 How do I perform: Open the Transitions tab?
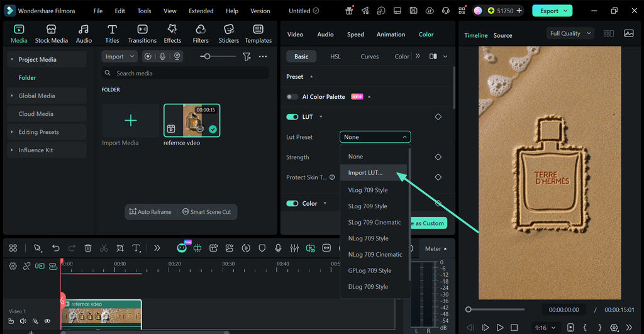click(x=142, y=34)
